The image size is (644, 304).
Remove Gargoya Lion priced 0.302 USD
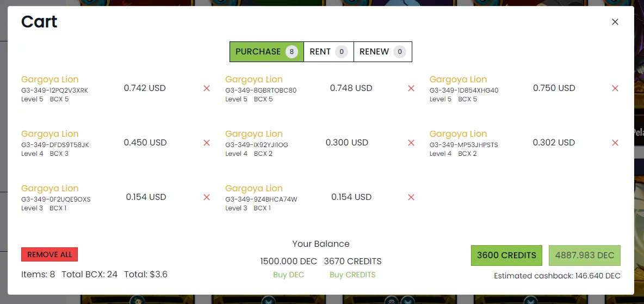pos(615,143)
